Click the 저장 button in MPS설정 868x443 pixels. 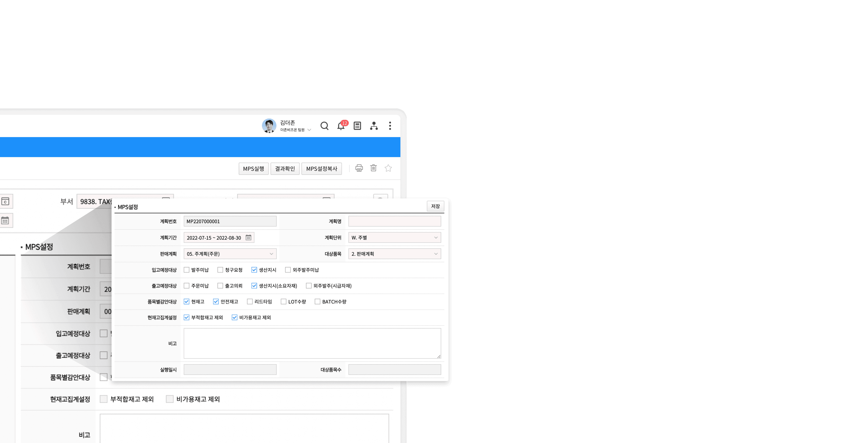pyautogui.click(x=435, y=206)
